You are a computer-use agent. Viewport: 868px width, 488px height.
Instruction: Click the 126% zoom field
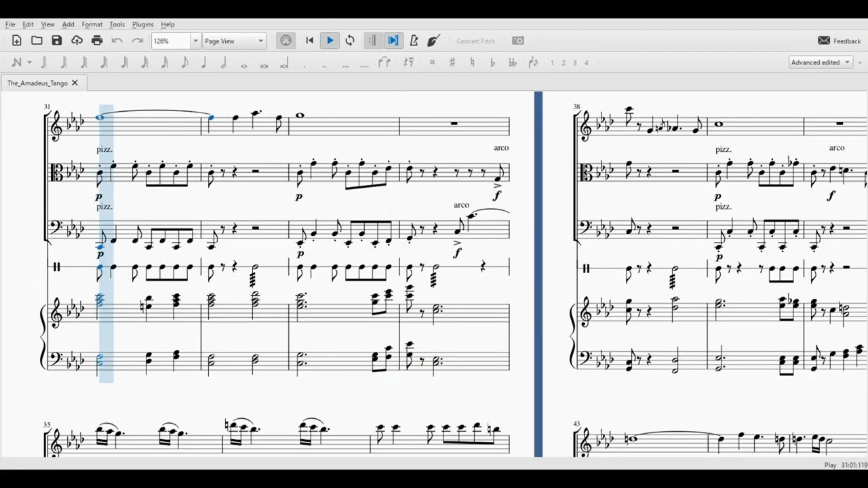171,41
